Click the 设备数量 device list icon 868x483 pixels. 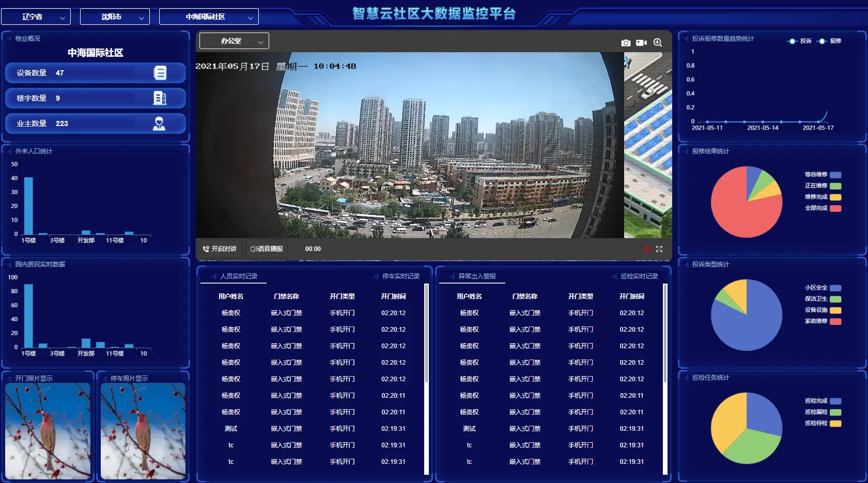coord(160,73)
